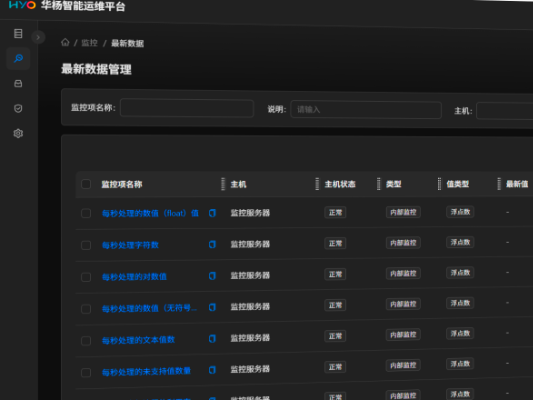Grab column resize handle before 类型 header
533x400 pixels.
coord(378,184)
